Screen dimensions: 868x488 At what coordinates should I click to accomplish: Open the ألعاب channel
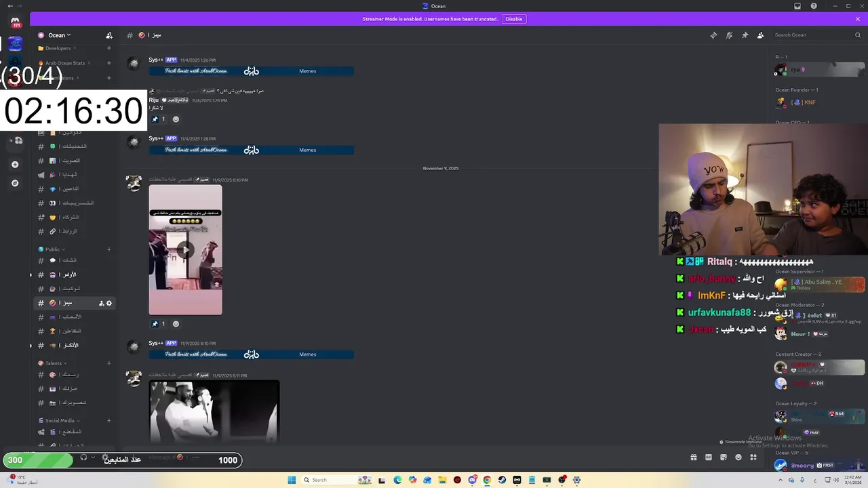point(75,317)
